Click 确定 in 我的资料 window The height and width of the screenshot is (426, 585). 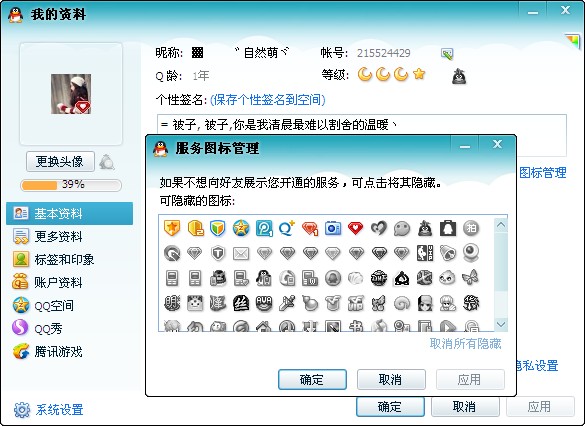390,407
